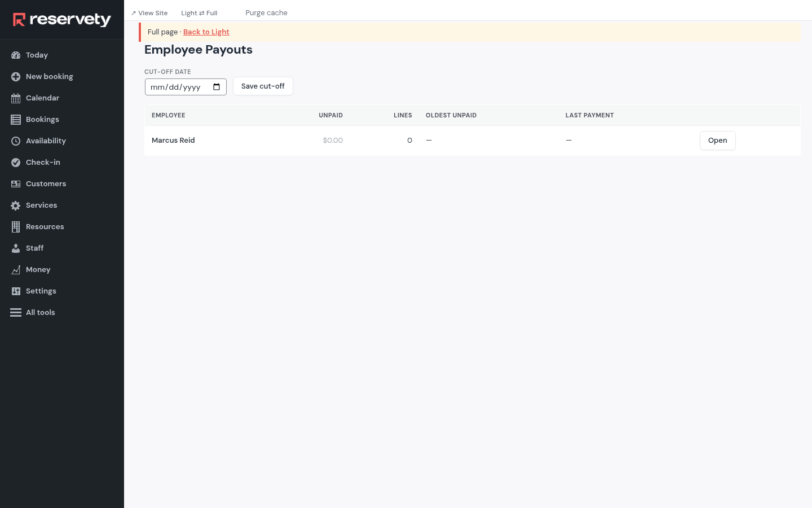Open the Money chart icon
The image size is (812, 508).
(16, 270)
